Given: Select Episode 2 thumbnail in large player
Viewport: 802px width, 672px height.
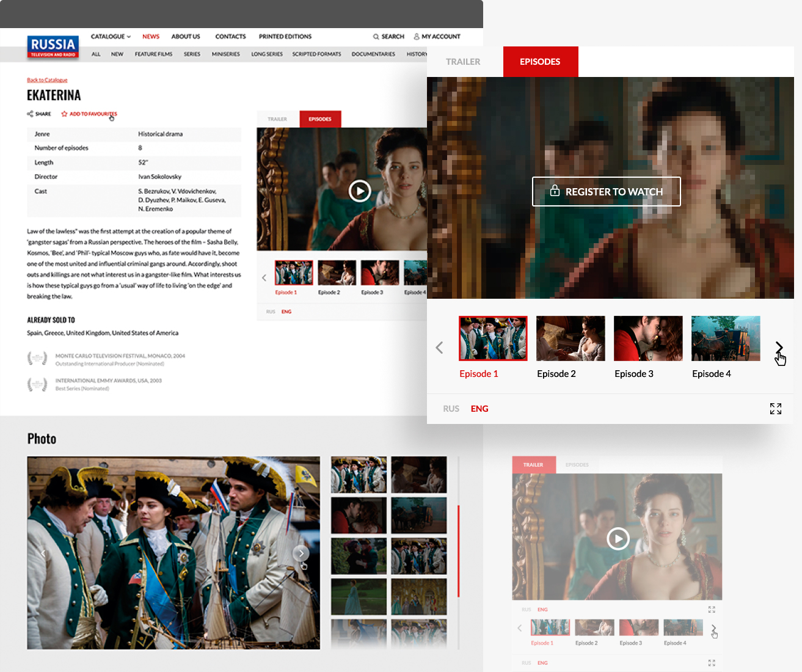Looking at the screenshot, I should [x=571, y=338].
